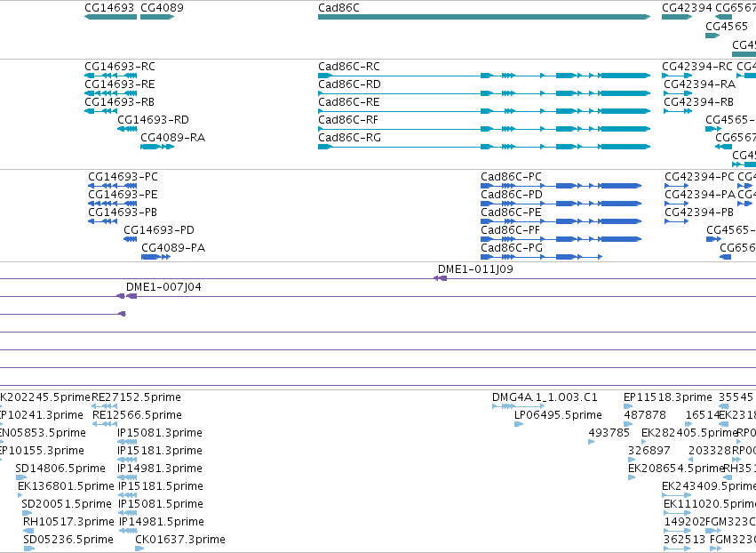Select EST LP06495.5prime
This screenshot has height=553, width=756.
click(558, 415)
